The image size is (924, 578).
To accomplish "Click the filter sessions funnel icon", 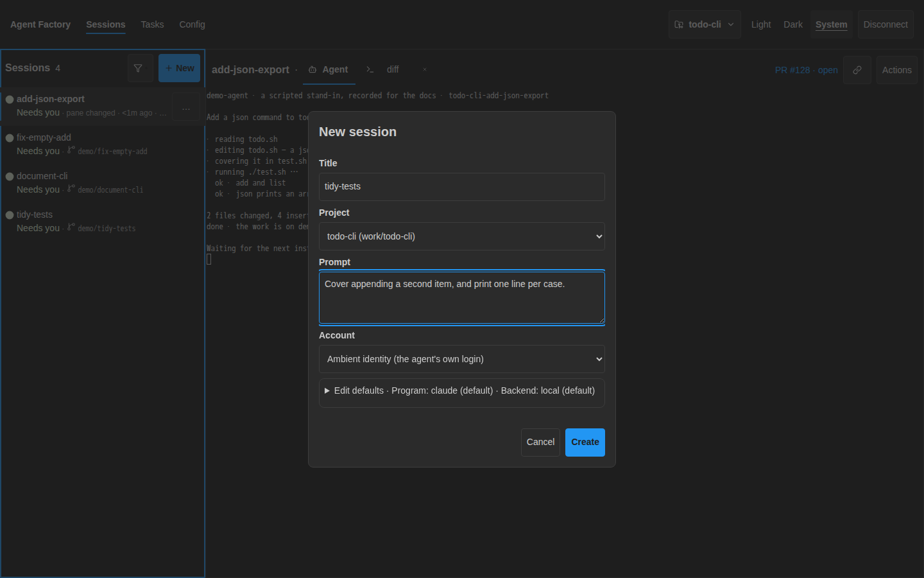I will (x=138, y=68).
